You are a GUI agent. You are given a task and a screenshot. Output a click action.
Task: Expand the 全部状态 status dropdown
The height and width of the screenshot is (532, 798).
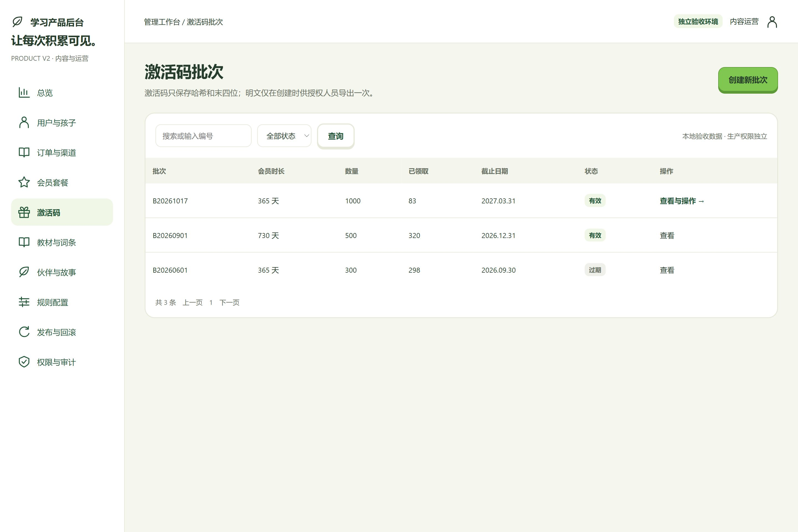[x=284, y=136]
